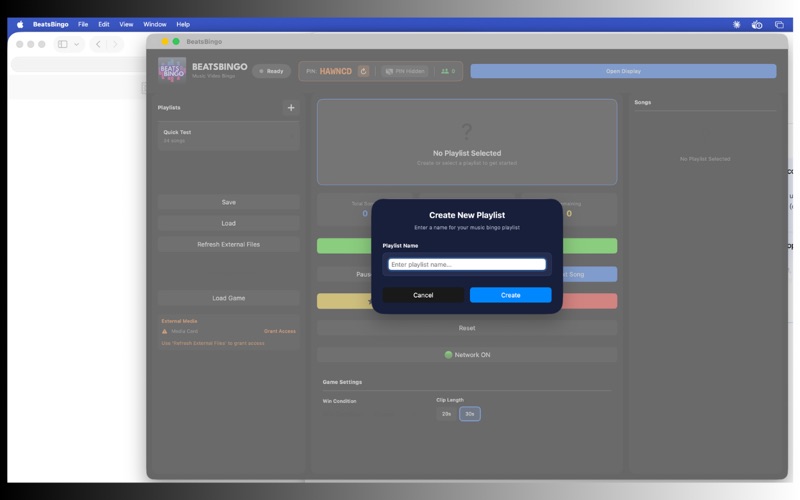Click the Save button in sidebar

[x=229, y=202]
